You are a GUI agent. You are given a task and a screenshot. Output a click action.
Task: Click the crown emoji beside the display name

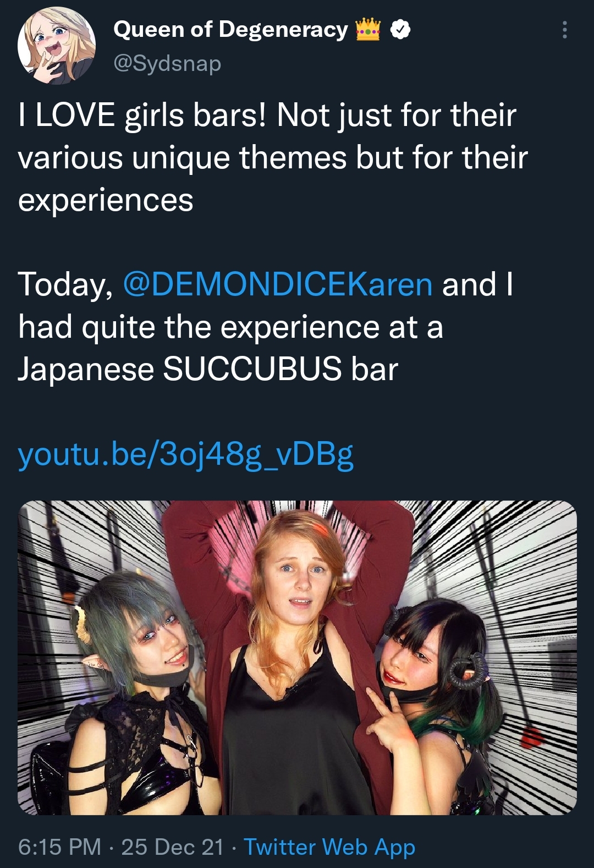coord(368,29)
